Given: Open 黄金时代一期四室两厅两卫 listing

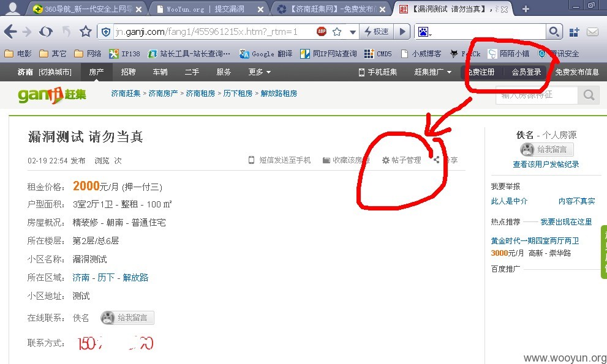Looking at the screenshot, I should point(535,241).
